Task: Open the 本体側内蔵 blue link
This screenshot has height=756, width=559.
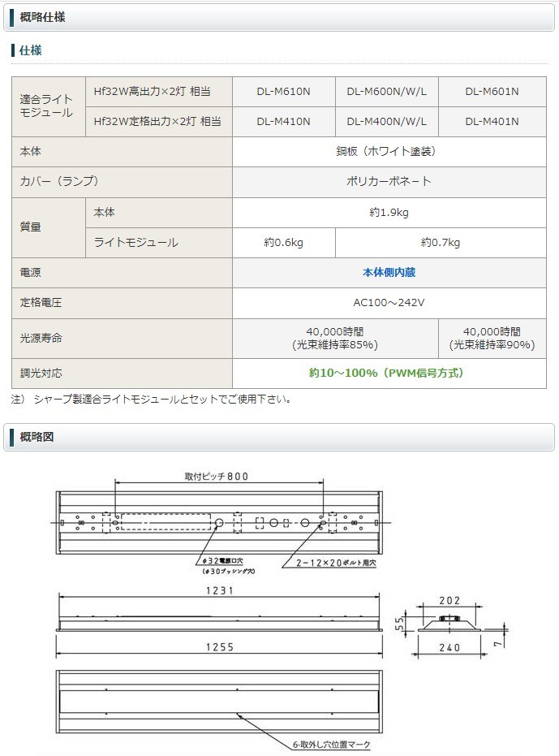Action: (389, 272)
